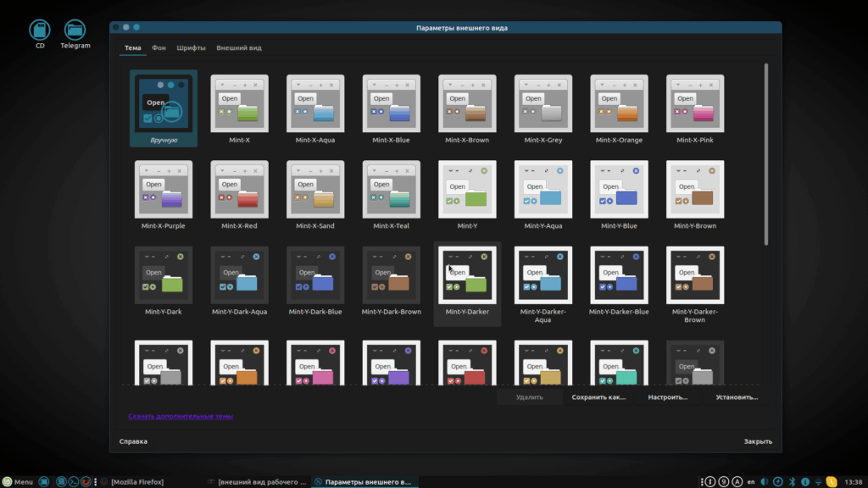The image size is (868, 488).
Task: Click the Настроить... button
Action: (x=667, y=396)
